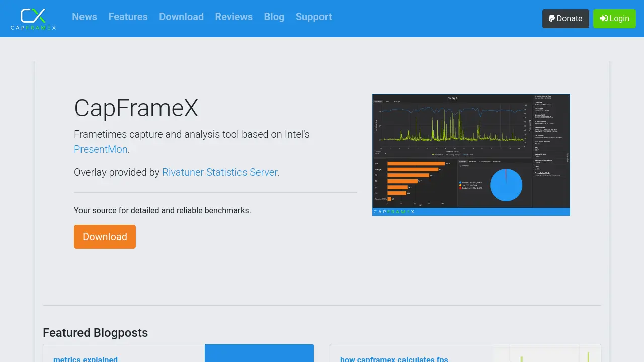Select the 'CapFrameX' main heading

[136, 108]
